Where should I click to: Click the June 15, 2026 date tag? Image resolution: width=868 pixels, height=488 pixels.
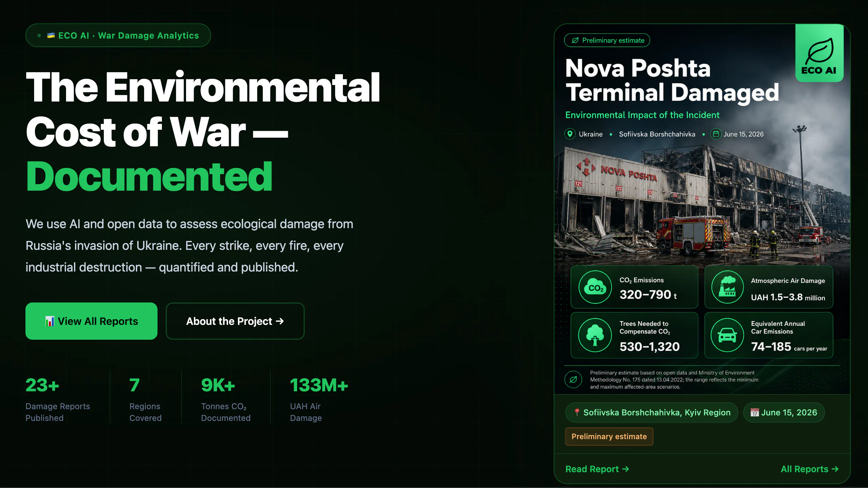[784, 412]
